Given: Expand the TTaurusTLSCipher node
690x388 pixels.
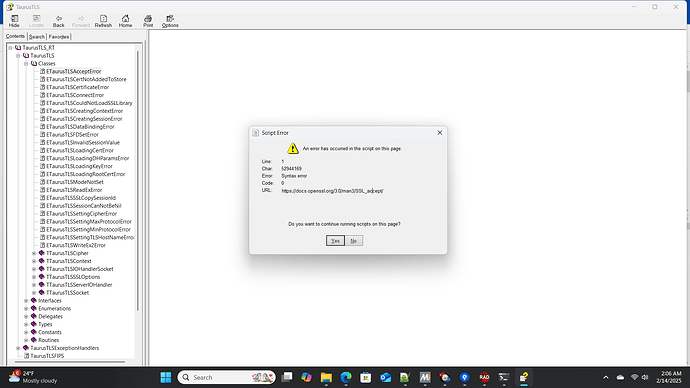Looking at the screenshot, I should (x=34, y=253).
